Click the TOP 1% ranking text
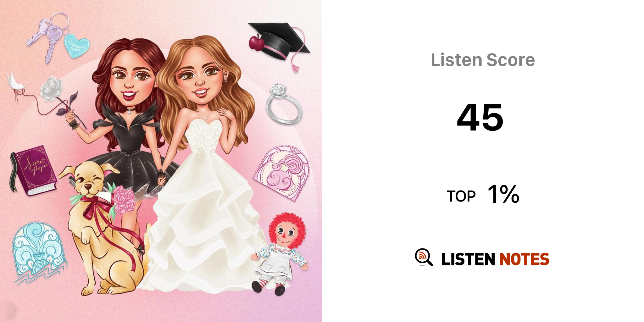The width and height of the screenshot is (644, 322). tap(483, 195)
